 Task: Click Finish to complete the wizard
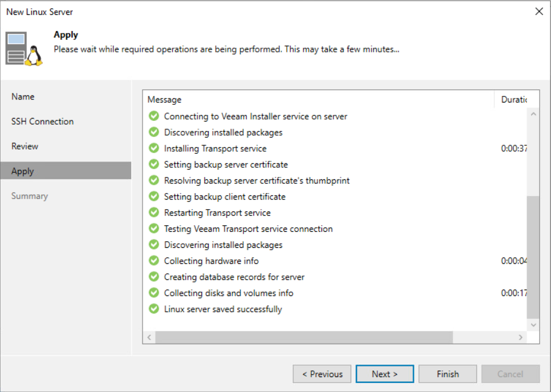point(447,374)
